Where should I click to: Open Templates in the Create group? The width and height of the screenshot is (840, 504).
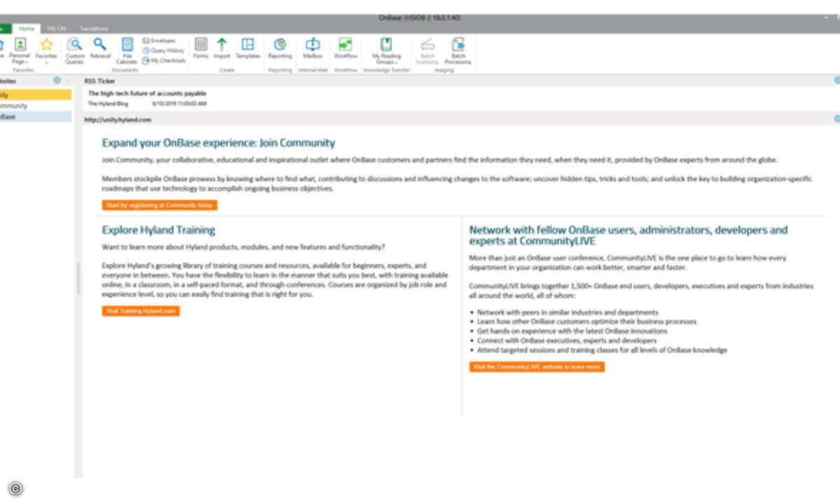pos(248,48)
